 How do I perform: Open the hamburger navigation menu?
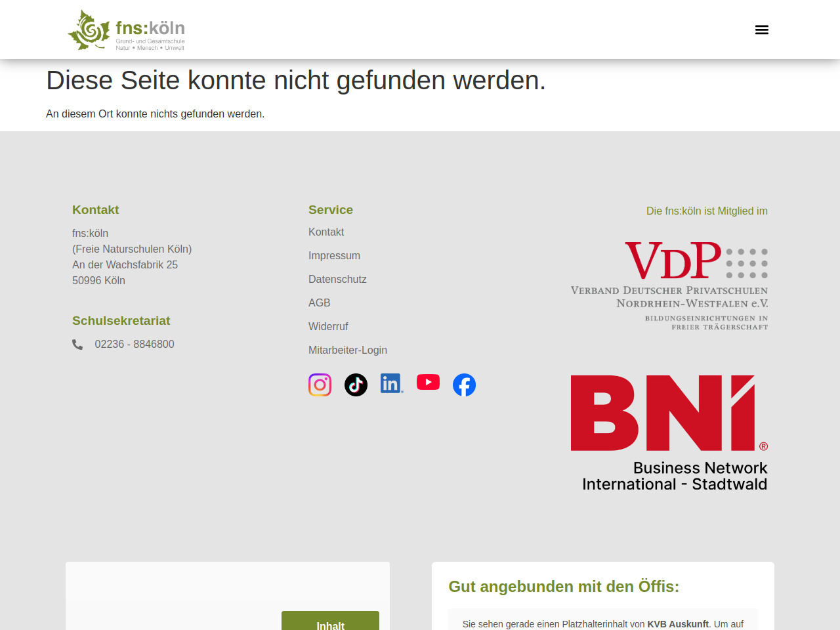coord(761,30)
